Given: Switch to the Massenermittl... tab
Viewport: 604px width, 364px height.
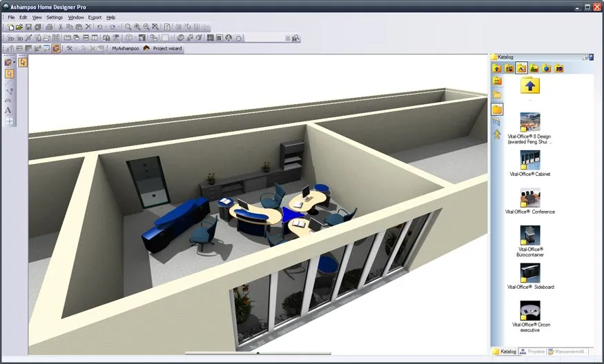Looking at the screenshot, I should click(567, 352).
